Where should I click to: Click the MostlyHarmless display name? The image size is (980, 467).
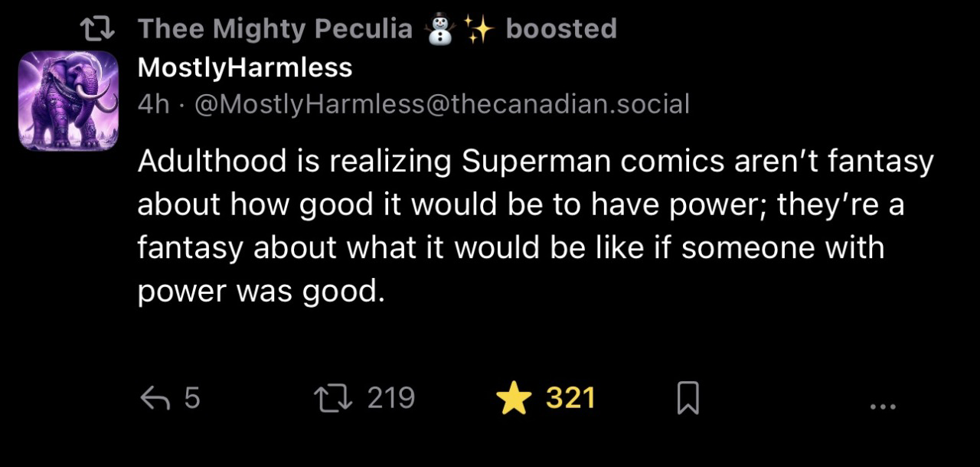[245, 67]
